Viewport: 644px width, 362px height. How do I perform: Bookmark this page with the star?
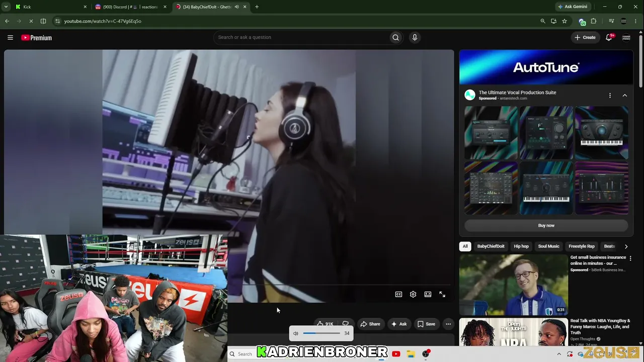click(x=565, y=21)
